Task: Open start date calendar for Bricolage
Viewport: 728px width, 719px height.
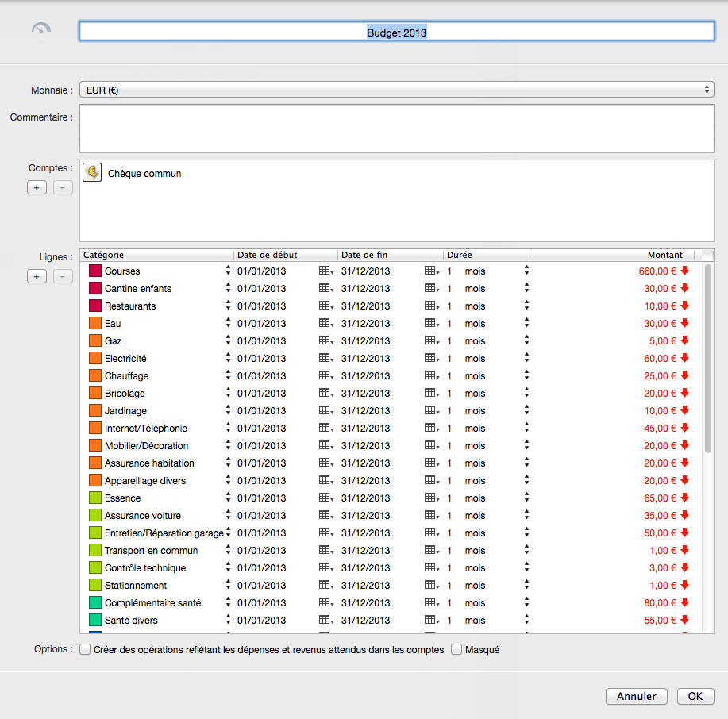Action: [x=326, y=393]
